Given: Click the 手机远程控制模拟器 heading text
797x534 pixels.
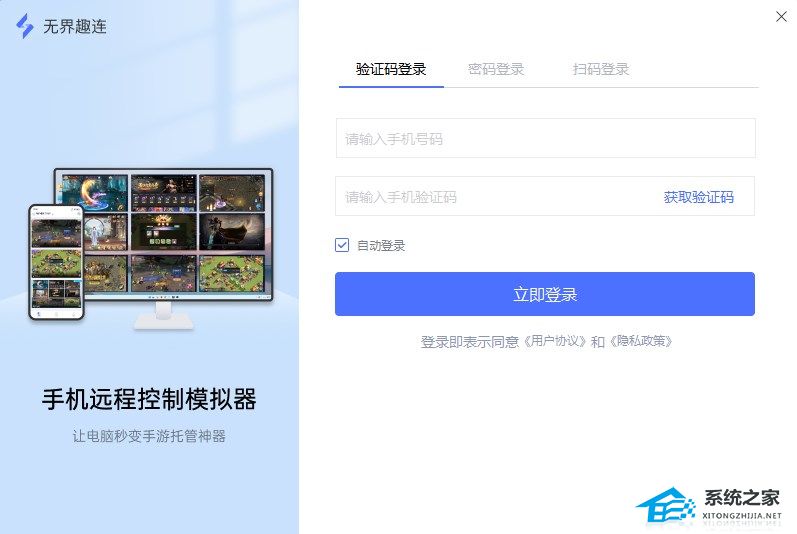Looking at the screenshot, I should click(149, 399).
